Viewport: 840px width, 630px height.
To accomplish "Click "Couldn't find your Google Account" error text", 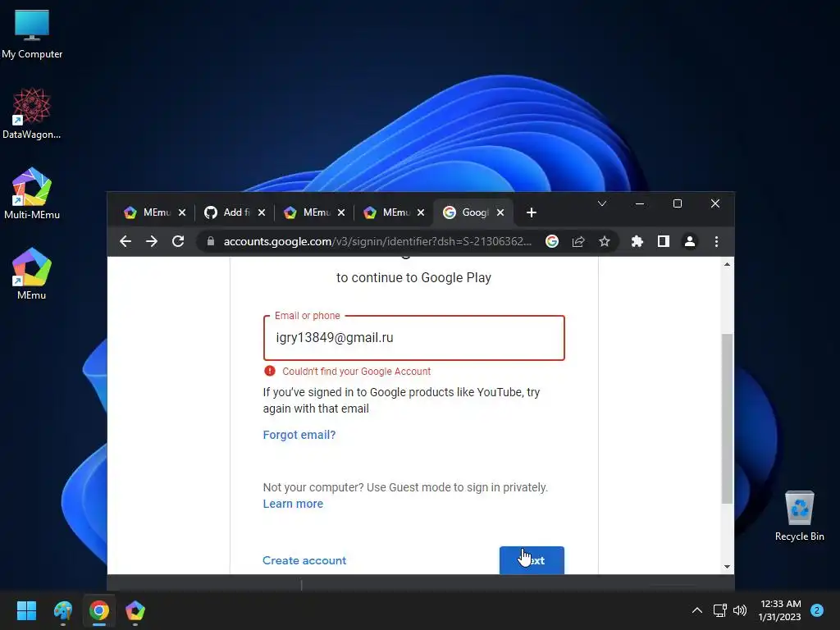I will [x=356, y=372].
